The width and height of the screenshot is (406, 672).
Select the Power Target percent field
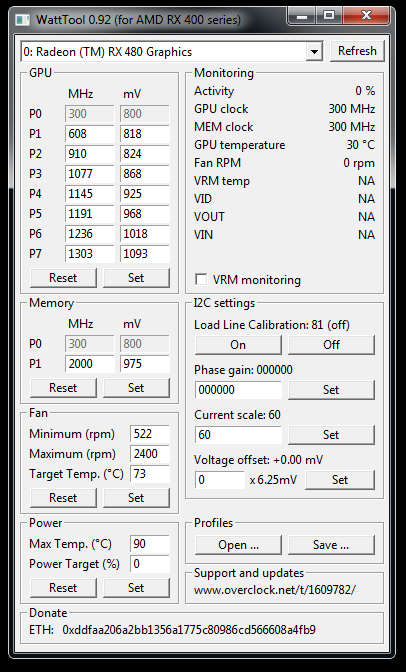pyautogui.click(x=150, y=564)
